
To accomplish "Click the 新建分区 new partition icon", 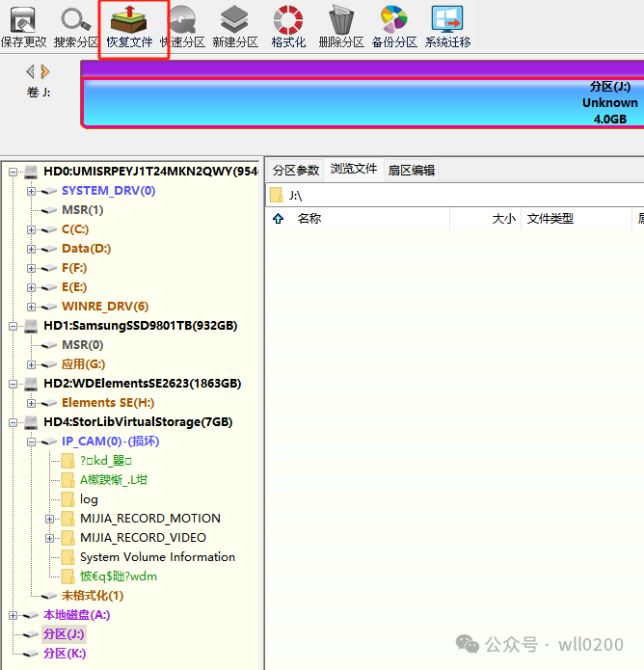I will point(235,26).
